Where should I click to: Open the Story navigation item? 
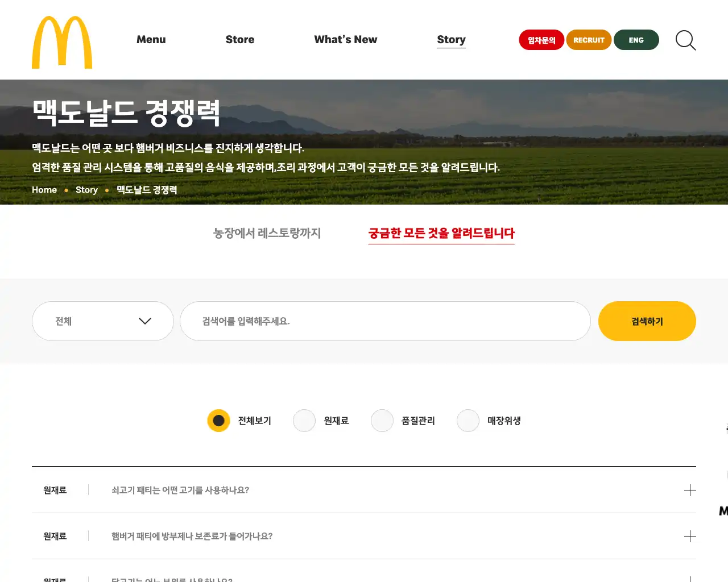point(451,40)
